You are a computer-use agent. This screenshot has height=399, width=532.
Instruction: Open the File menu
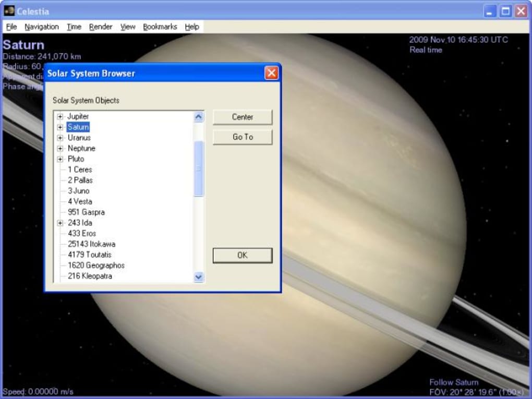(x=11, y=27)
